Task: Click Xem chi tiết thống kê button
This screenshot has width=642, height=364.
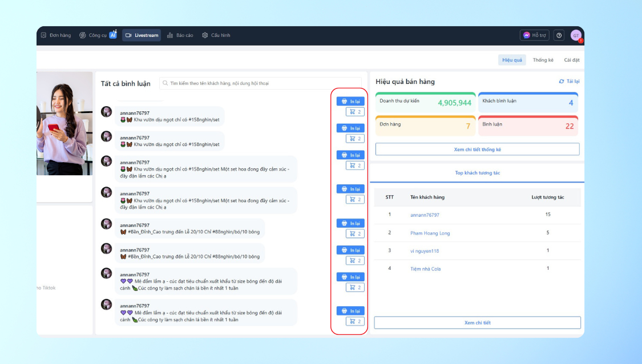Action: (477, 149)
